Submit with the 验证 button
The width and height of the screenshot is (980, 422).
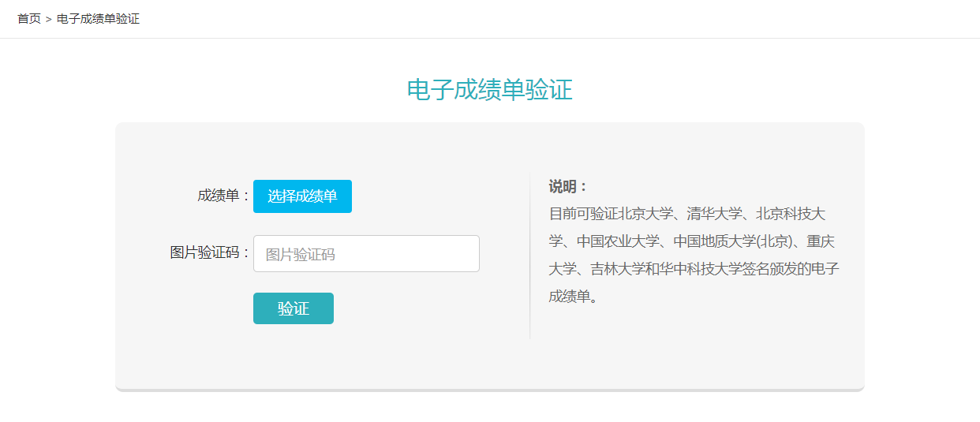pyautogui.click(x=294, y=308)
